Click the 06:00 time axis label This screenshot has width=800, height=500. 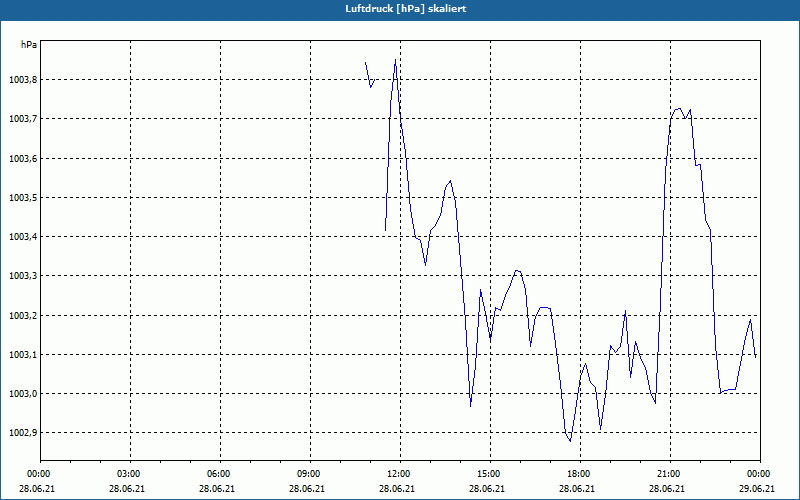click(220, 474)
